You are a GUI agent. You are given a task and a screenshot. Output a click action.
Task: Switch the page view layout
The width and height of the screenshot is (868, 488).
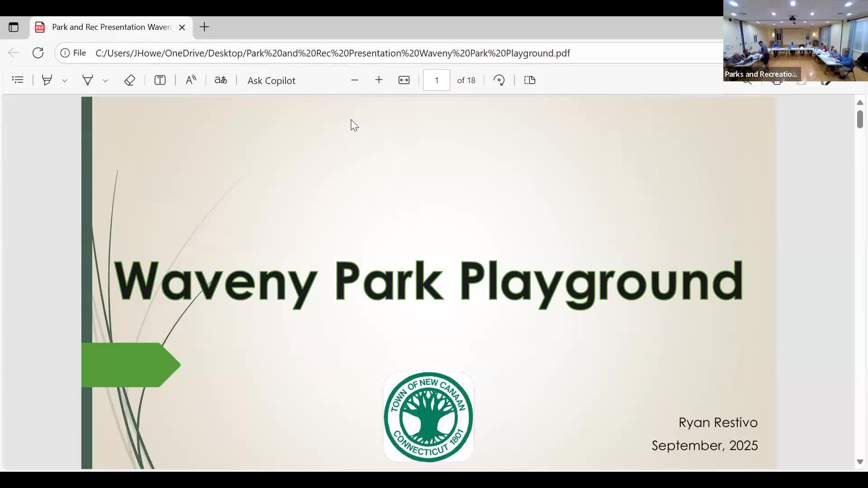click(x=529, y=80)
